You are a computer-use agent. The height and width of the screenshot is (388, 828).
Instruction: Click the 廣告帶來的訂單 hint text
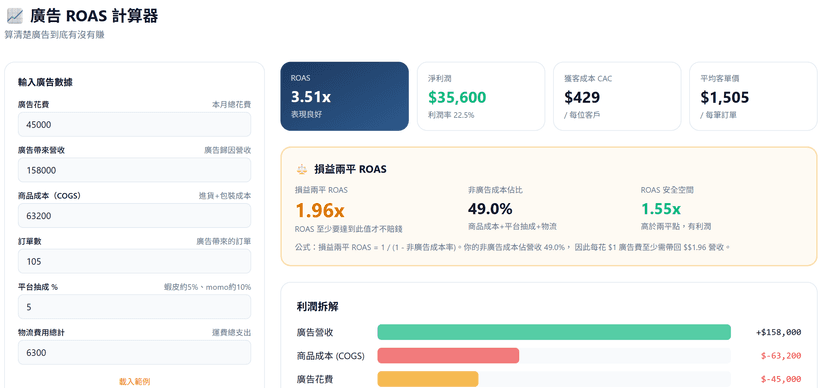tap(223, 242)
